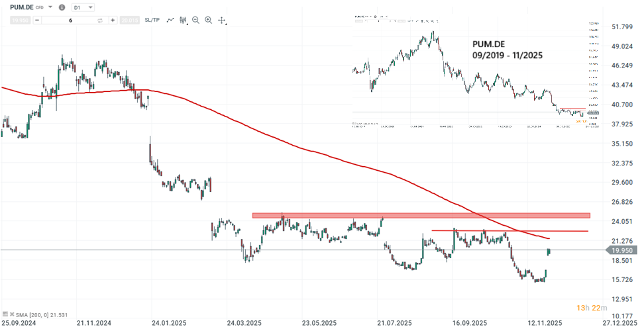644x329 pixels.
Task: Toggle the SL/TP order option
Action: click(x=152, y=21)
